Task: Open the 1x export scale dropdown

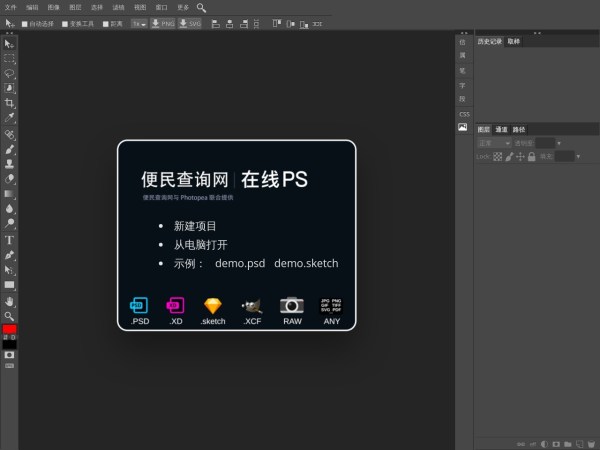Action: (139, 23)
